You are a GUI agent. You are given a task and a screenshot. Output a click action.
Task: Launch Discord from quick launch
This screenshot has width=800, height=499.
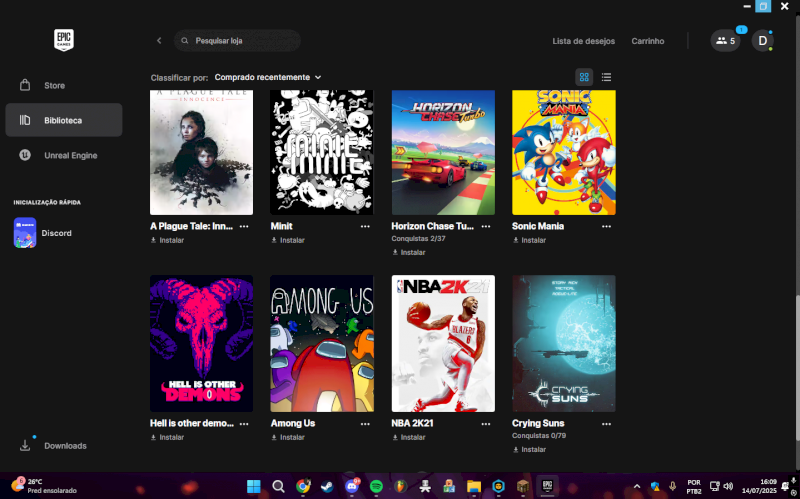(43, 233)
